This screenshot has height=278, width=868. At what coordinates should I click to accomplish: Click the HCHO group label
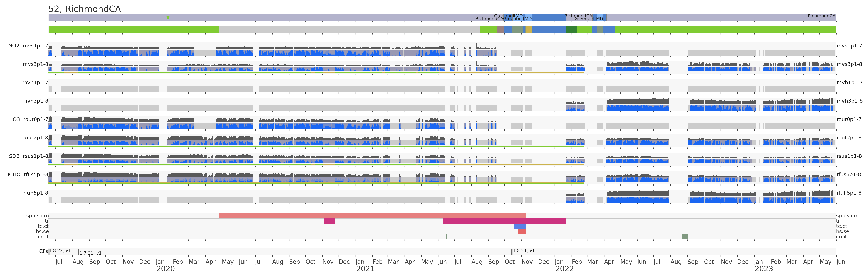pos(13,174)
